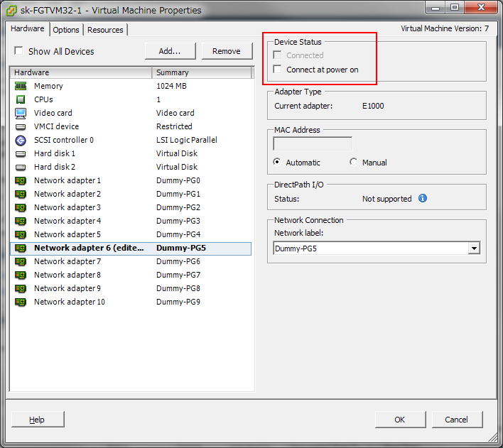Click the Dummy-PG4 summary cell

pos(178,234)
